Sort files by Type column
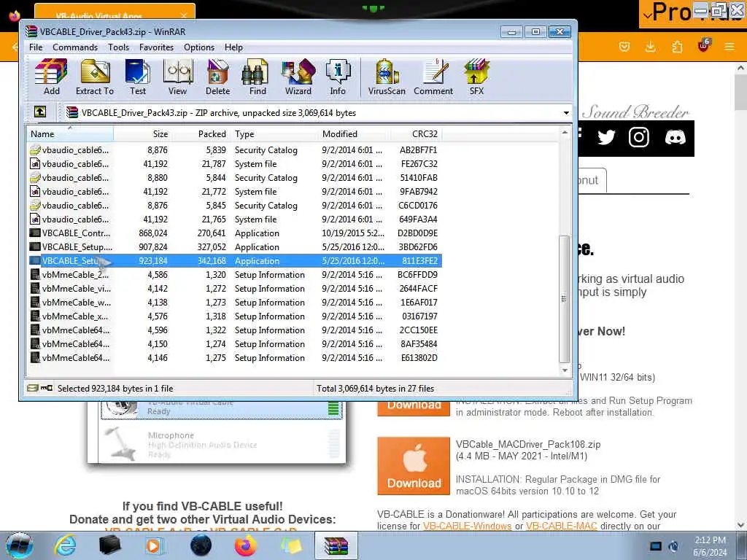Viewport: 747px width, 560px height. (x=274, y=134)
